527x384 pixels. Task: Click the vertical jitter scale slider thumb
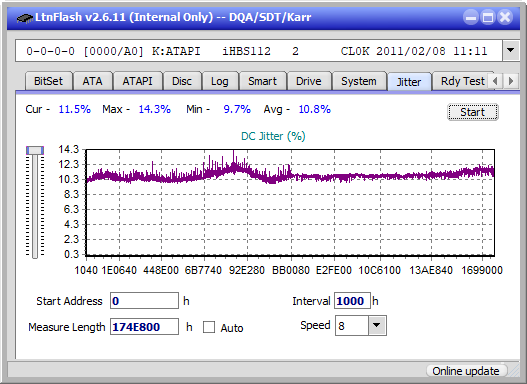click(35, 151)
